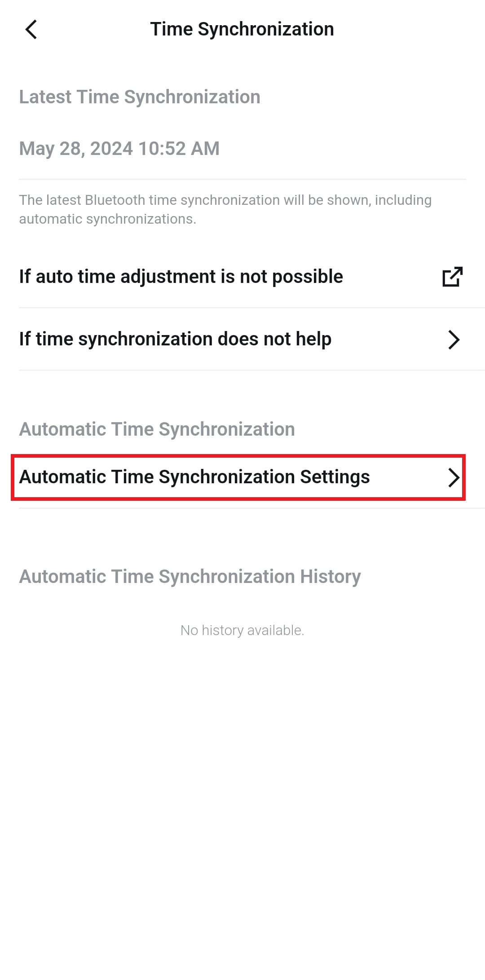The height and width of the screenshot is (980, 485).
Task: Click chevron next to Automatic Time Synchronization Settings
Action: [x=454, y=477]
